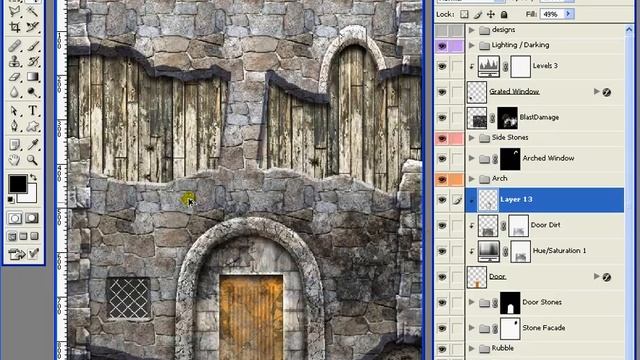Select the Levels 3 layer mask thumbnail
The image size is (640, 360).
click(520, 66)
